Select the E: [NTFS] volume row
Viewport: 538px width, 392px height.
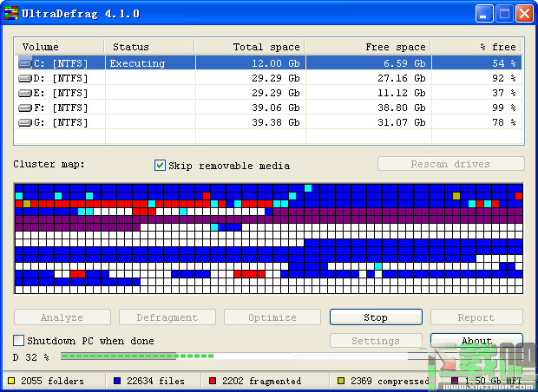click(x=268, y=94)
